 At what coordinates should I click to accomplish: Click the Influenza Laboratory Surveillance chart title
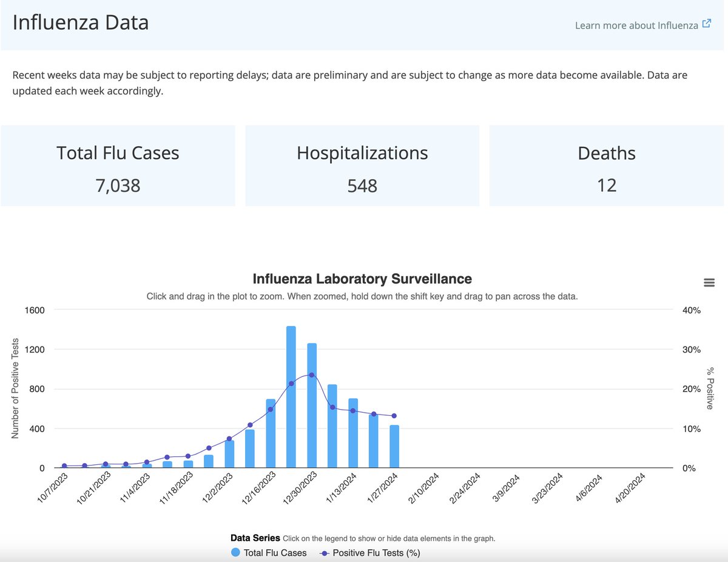click(x=362, y=279)
